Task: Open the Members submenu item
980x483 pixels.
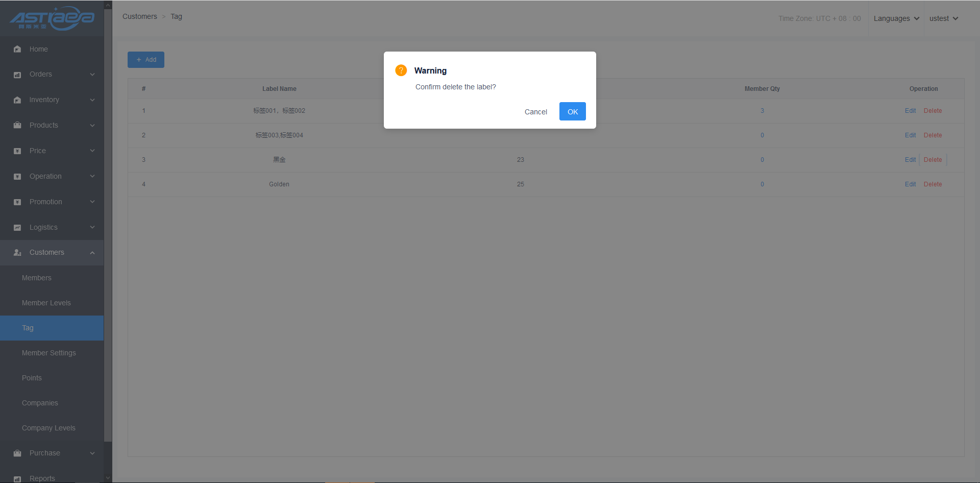Action: pos(37,278)
